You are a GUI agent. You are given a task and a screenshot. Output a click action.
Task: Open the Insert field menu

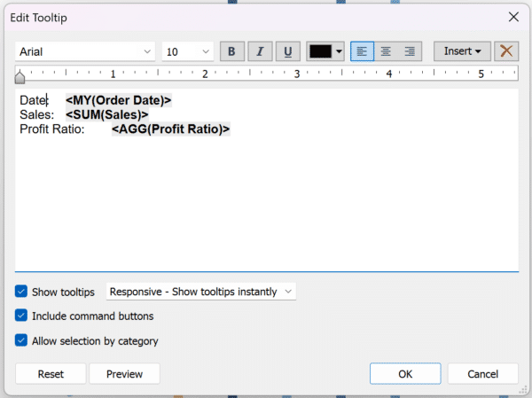pos(462,51)
